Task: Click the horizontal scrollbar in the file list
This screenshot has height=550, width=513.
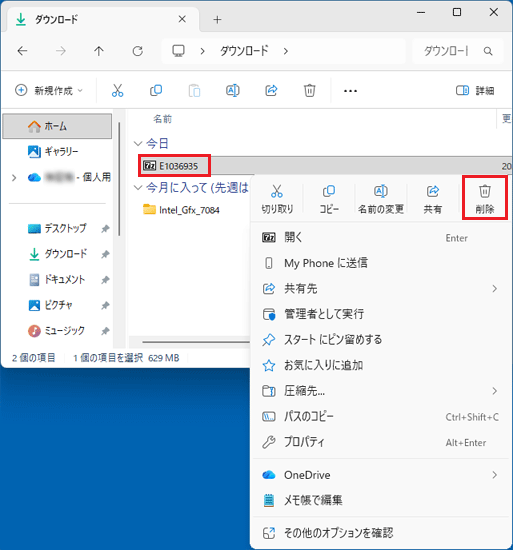Action: point(196,342)
